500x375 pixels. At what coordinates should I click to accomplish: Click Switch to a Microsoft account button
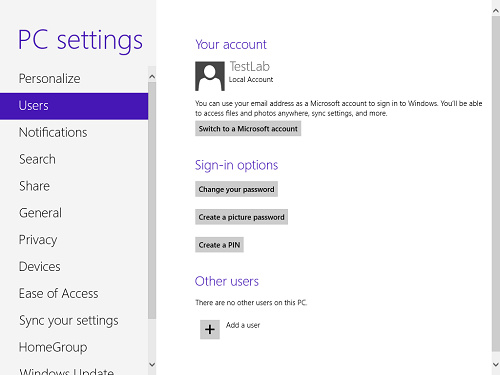[x=248, y=129]
